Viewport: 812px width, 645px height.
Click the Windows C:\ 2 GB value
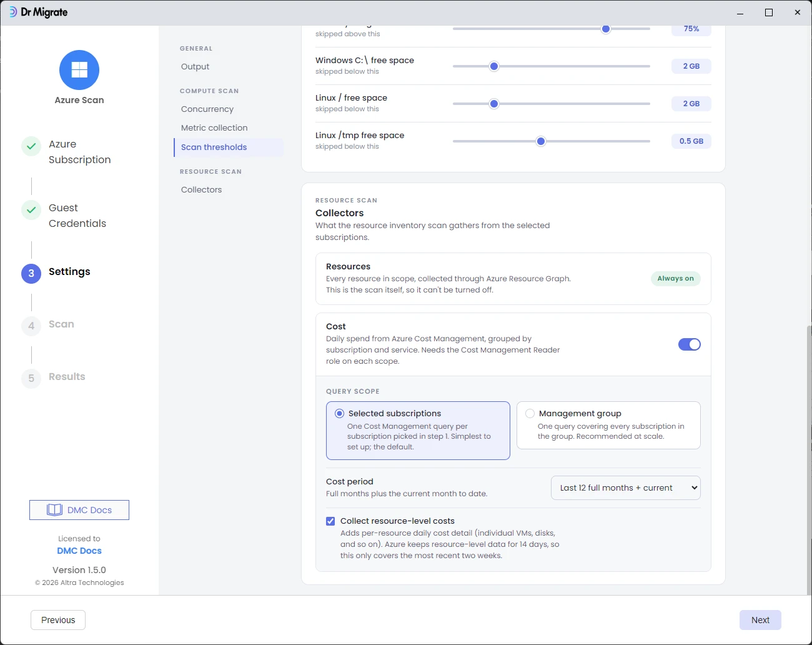tap(691, 66)
